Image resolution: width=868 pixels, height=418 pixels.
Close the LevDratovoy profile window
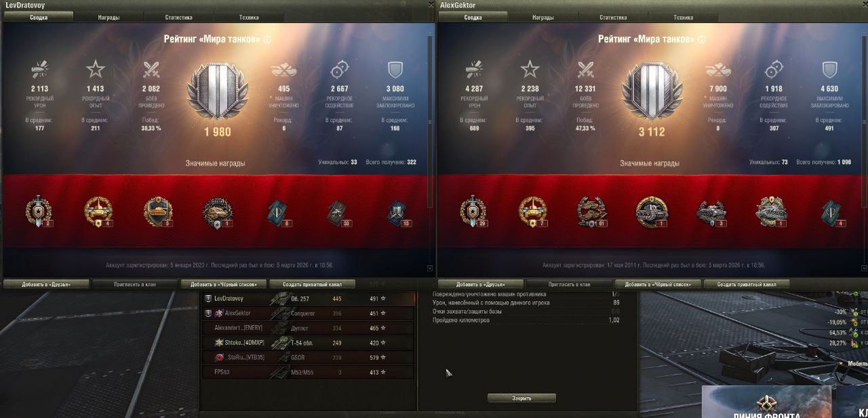click(x=430, y=5)
